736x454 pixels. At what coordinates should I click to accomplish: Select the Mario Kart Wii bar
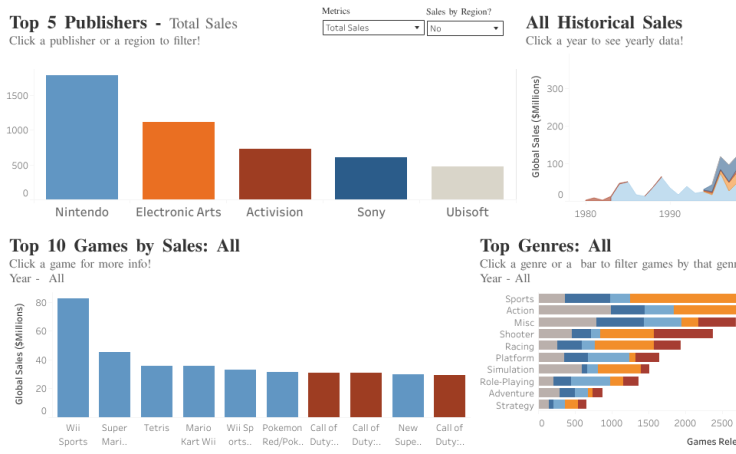[x=198, y=391]
